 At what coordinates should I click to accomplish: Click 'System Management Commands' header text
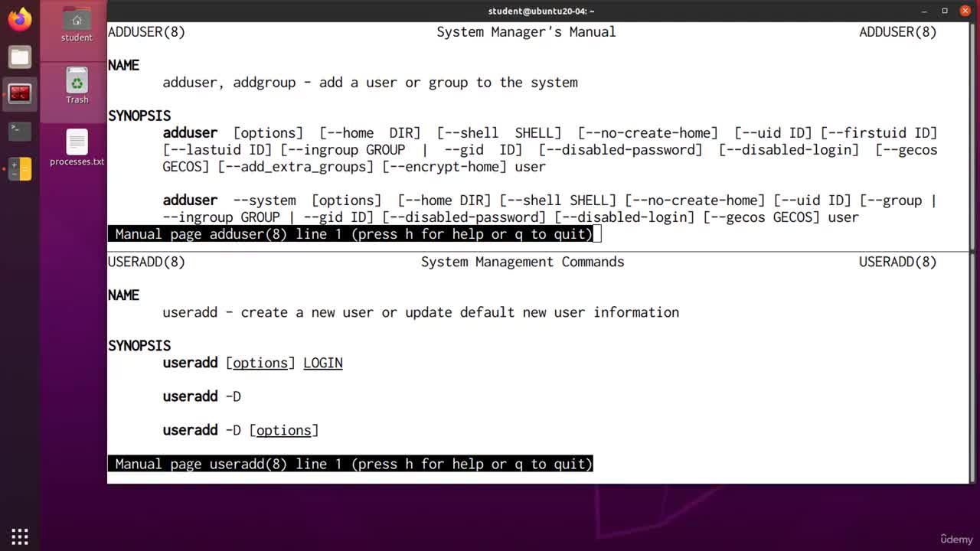coord(522,262)
